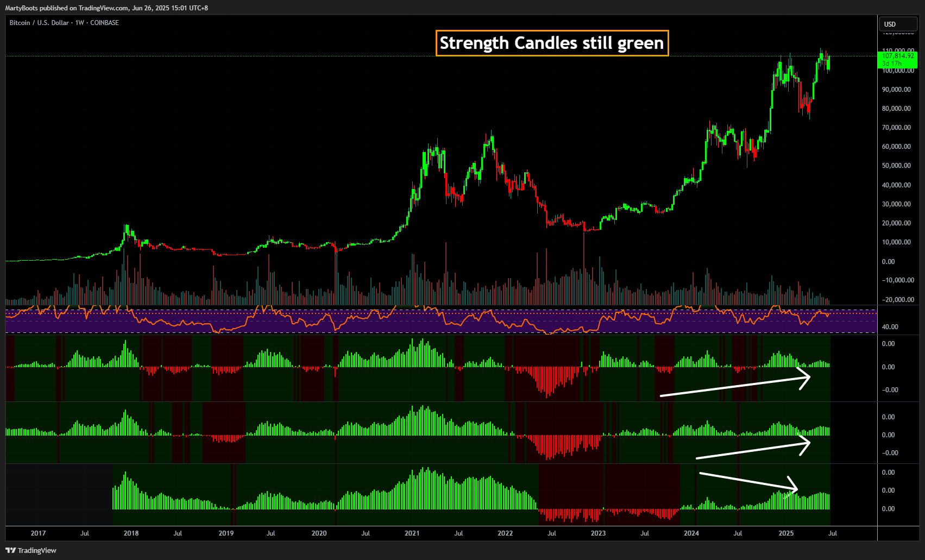Click the RSI pane 40.00 scale label
This screenshot has height=560, width=925.
tap(890, 327)
